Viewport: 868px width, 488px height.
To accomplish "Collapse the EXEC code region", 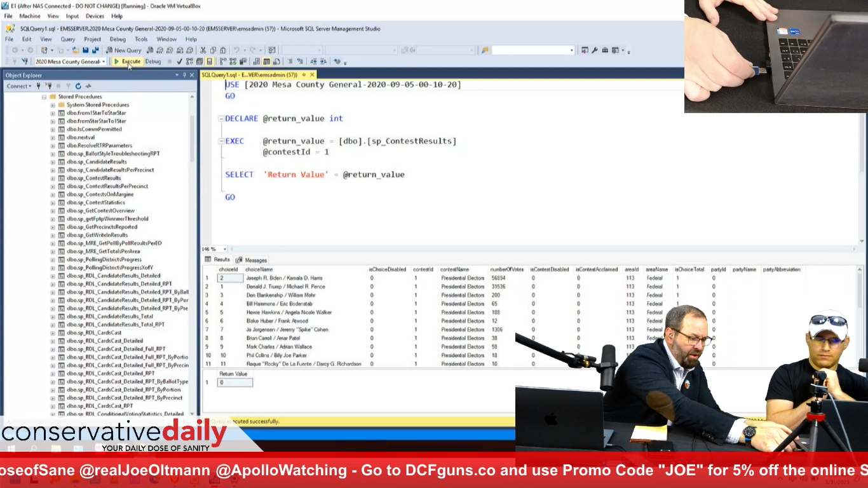I will coord(220,141).
